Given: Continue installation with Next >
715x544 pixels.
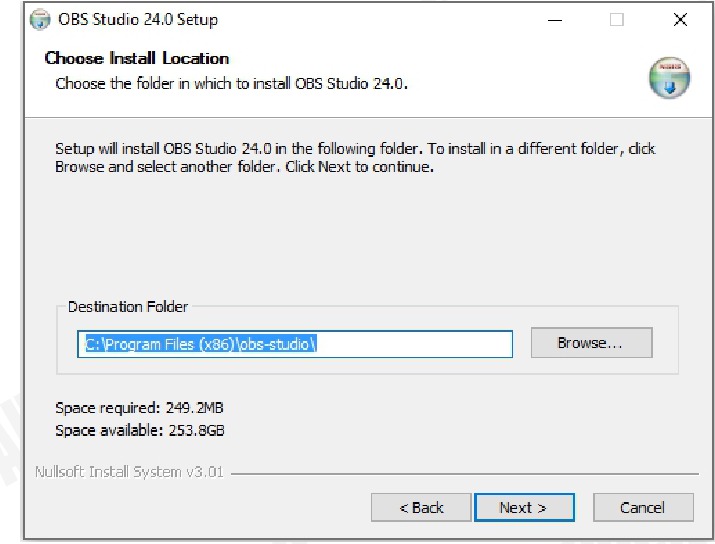Looking at the screenshot, I should click(x=524, y=507).
